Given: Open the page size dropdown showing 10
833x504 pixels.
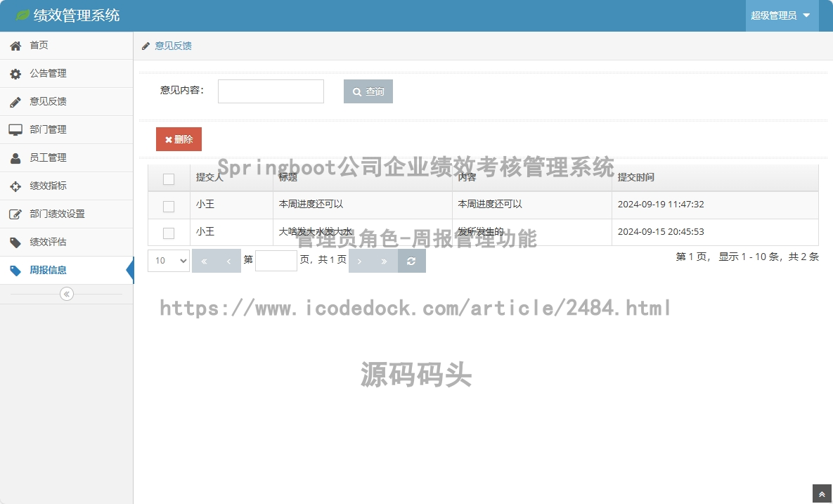Looking at the screenshot, I should [169, 261].
